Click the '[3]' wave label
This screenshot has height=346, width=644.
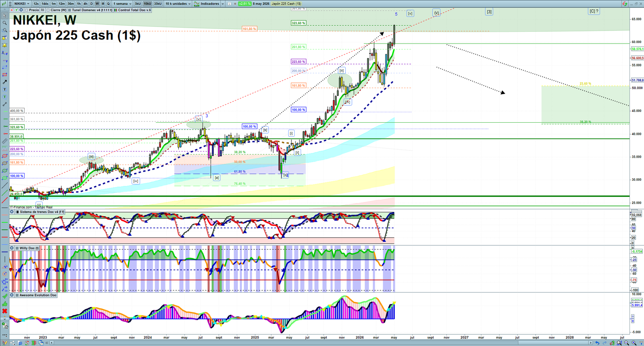489,12
